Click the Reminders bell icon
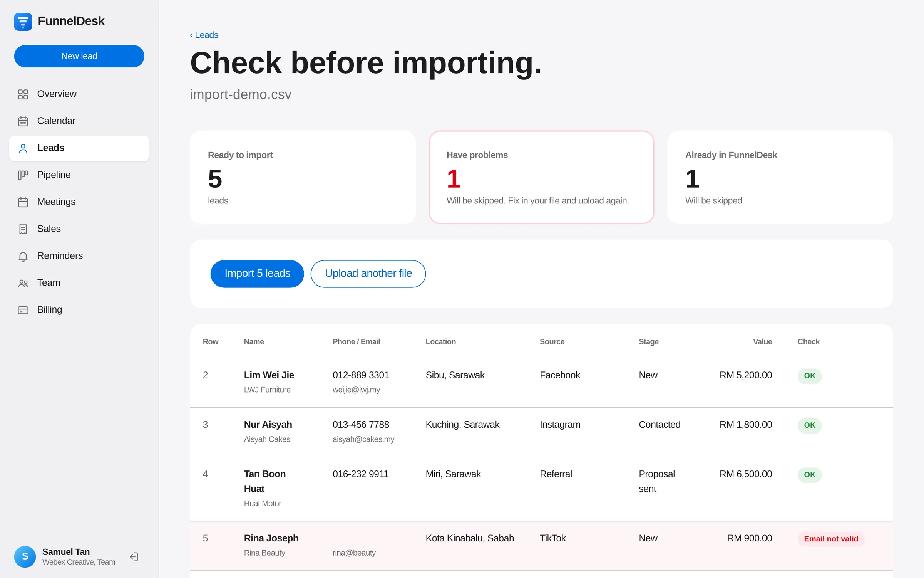This screenshot has width=924, height=578. pyautogui.click(x=23, y=256)
